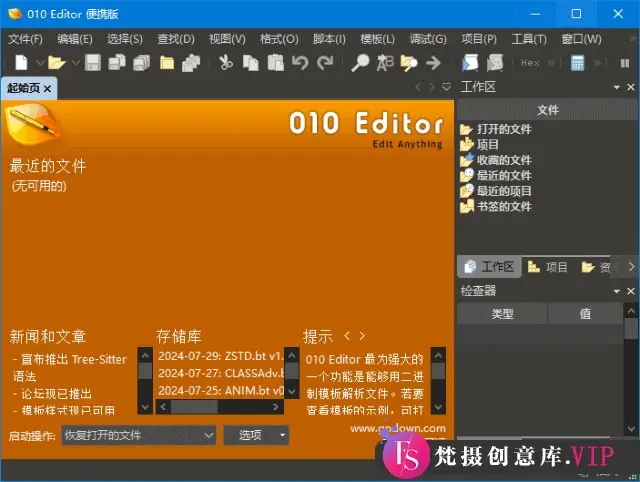Image resolution: width=640 pixels, height=482 pixels.
Task: Select 最近的文件 in the workspace tree
Action: click(496, 175)
